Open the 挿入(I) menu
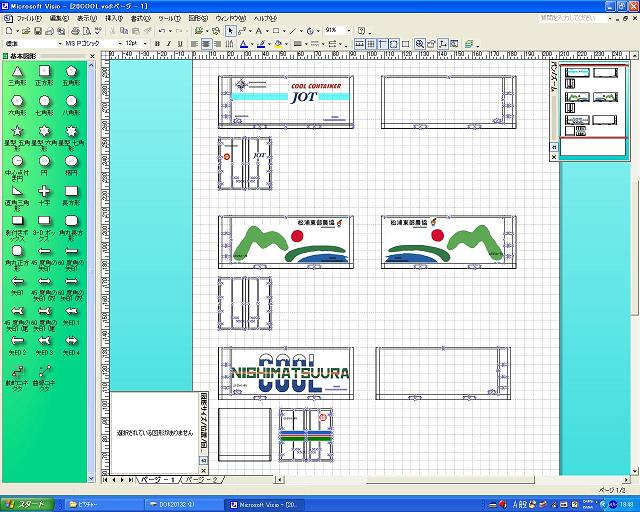The image size is (640, 512). tap(114, 18)
